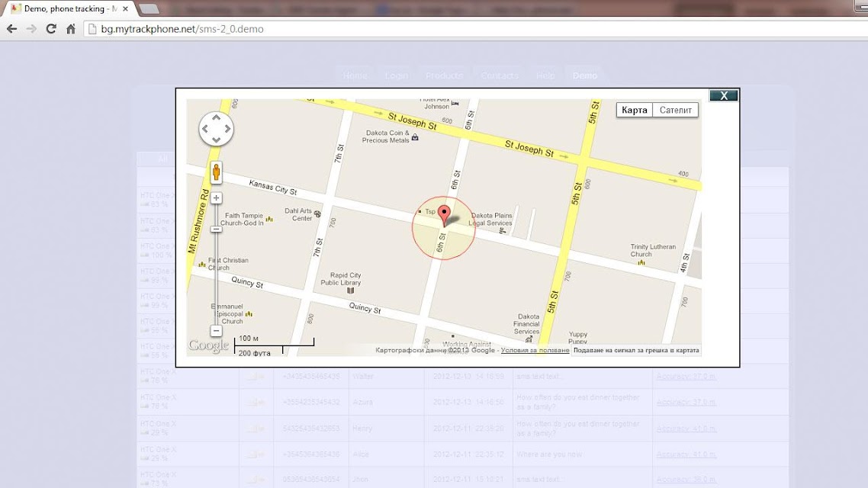868x488 pixels.
Task: Click the Kansas City St label
Action: pyautogui.click(x=273, y=188)
